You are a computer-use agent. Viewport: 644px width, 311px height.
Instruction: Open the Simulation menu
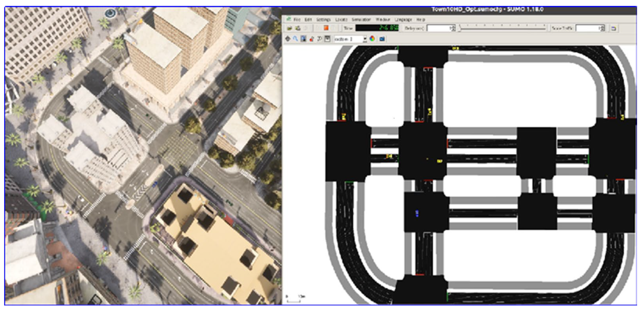pyautogui.click(x=361, y=19)
